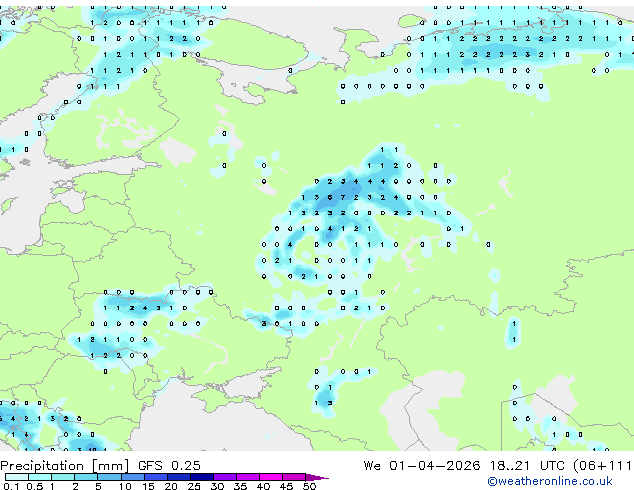Viewport: 634px width, 490px height.
Task: Click the legend label "35"
Action: coord(240,486)
